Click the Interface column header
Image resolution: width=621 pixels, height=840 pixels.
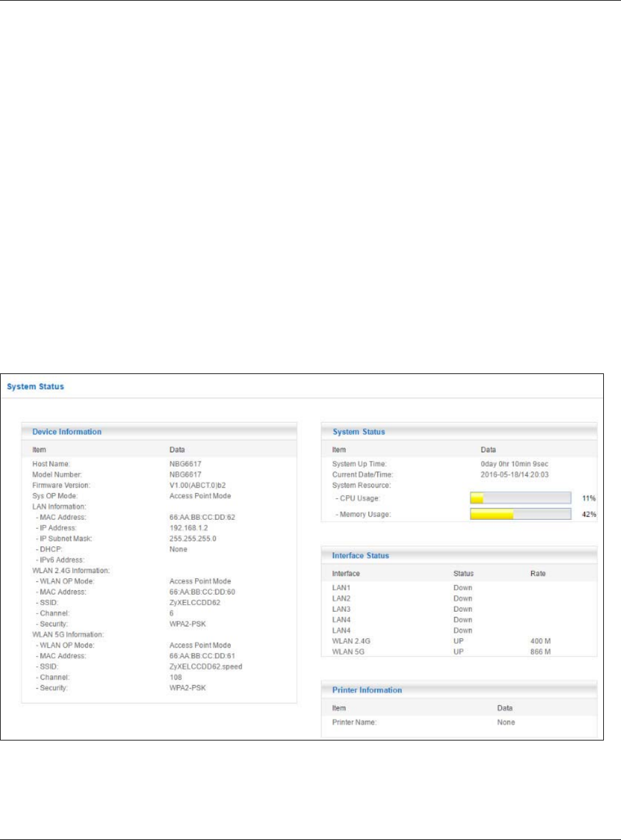[x=346, y=574]
